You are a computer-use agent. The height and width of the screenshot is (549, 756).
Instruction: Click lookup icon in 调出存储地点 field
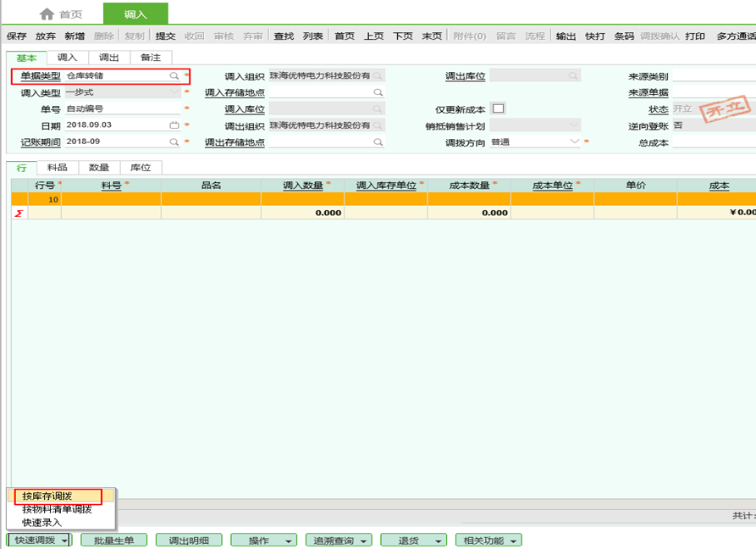tap(378, 142)
